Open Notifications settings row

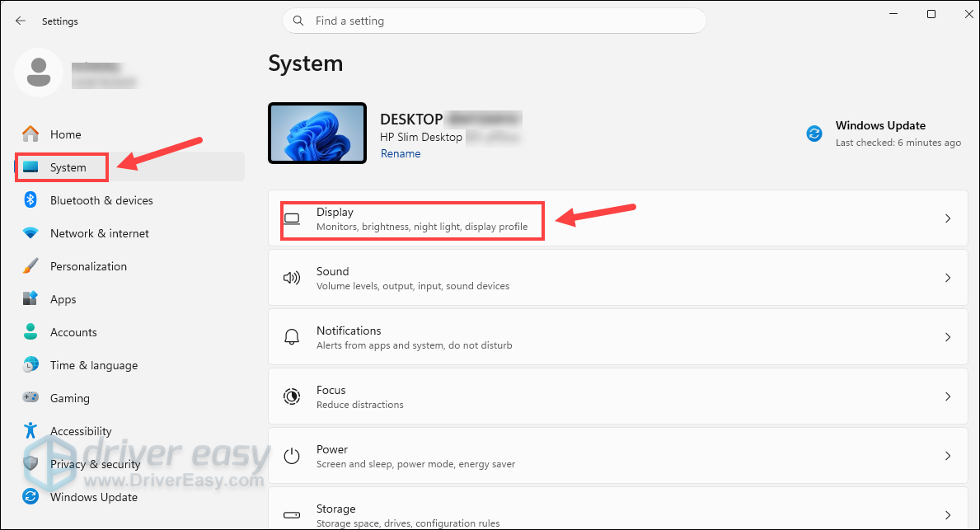(x=617, y=337)
